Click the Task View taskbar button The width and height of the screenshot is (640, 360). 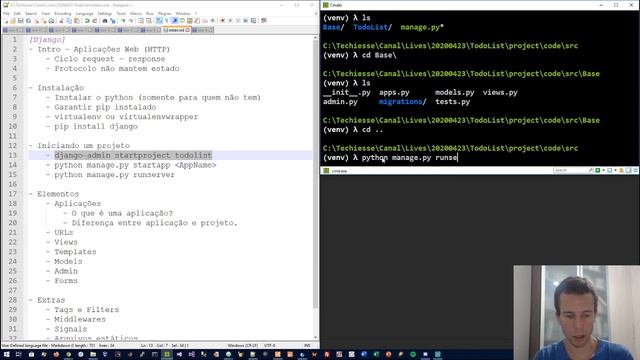click(x=19, y=354)
